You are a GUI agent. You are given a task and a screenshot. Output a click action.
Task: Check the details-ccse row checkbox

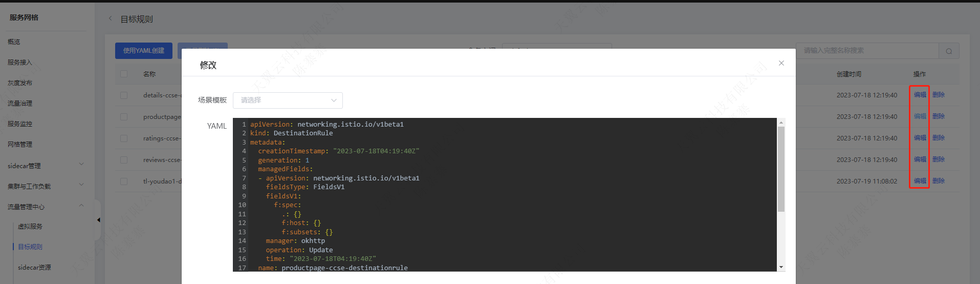coord(124,95)
